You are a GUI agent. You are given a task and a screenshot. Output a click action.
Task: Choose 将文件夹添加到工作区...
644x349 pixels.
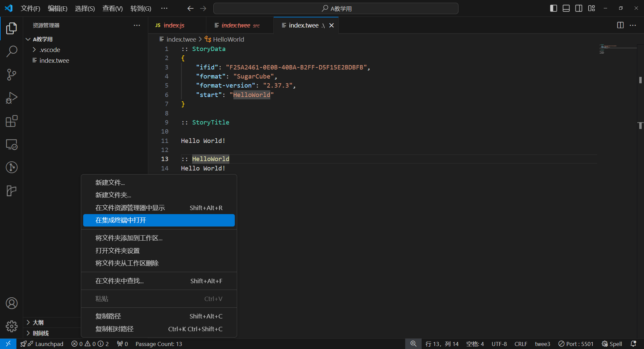point(159,238)
